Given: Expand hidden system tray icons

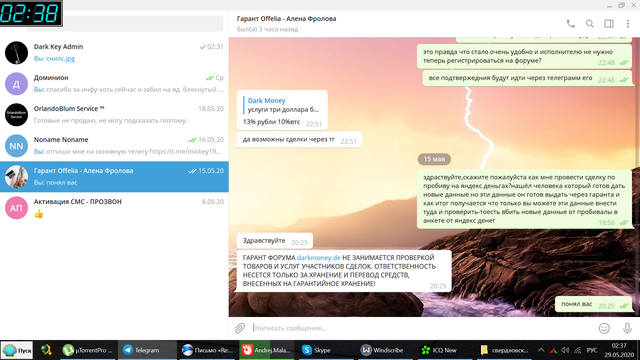Looking at the screenshot, I should pos(541,350).
